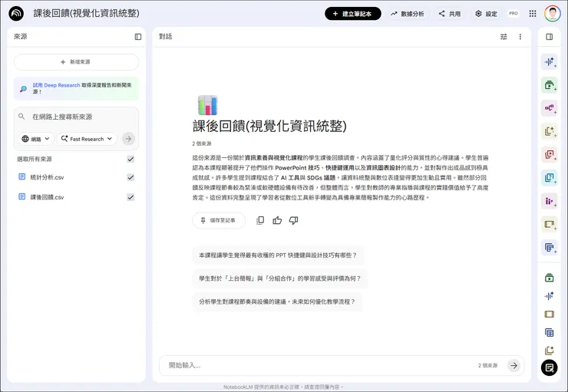Screen dimensions: 568x392
Task: Click the 共用 share button
Action: pos(450,14)
